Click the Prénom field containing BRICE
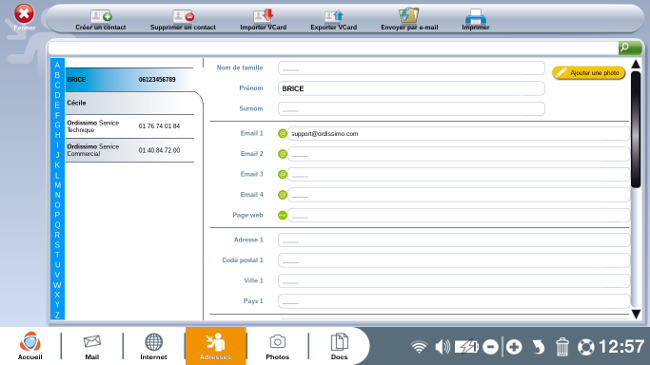 tap(411, 88)
